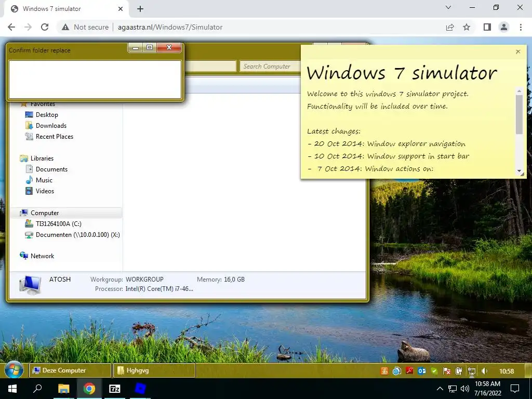The width and height of the screenshot is (532, 399).
Task: Click the Chrome address bar URL
Action: pyautogui.click(x=170, y=27)
